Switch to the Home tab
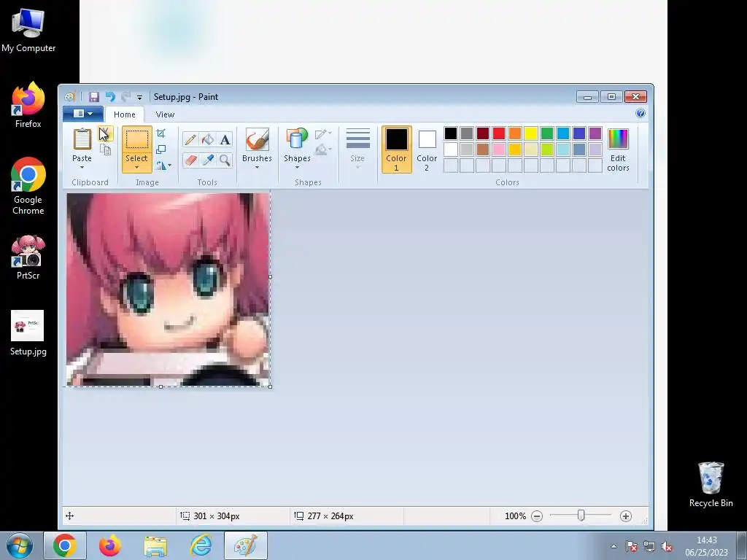The height and width of the screenshot is (560, 747). click(x=124, y=114)
